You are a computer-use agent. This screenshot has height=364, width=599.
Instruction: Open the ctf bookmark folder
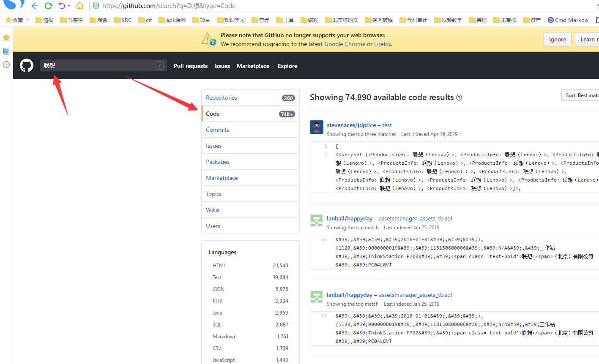pyautogui.click(x=145, y=20)
